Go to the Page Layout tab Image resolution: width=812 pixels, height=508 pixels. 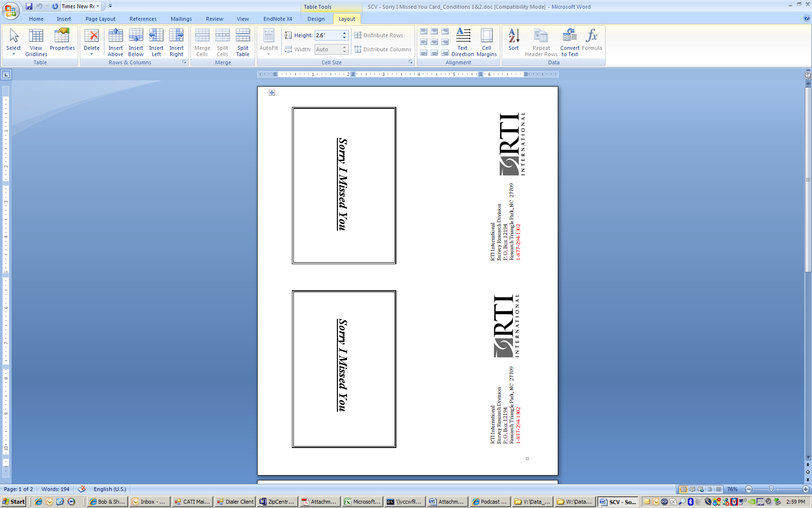click(101, 19)
